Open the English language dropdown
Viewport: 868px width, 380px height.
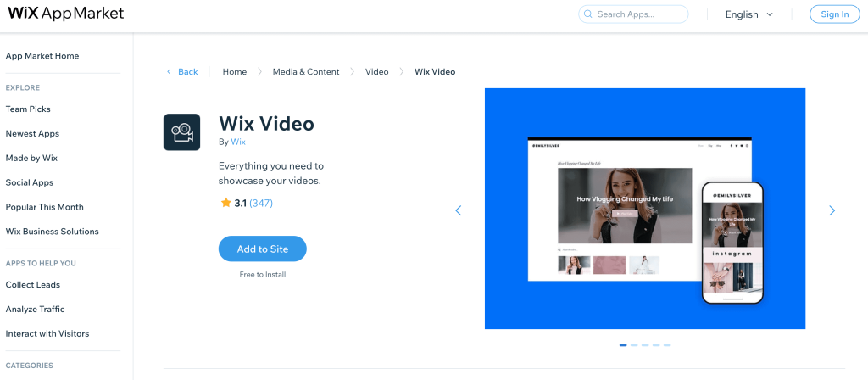point(749,14)
